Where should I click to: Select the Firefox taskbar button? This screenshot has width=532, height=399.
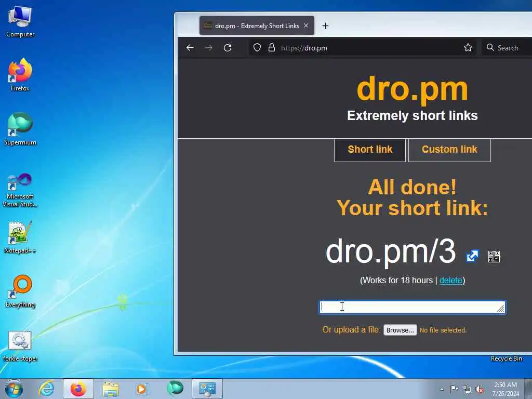78,389
